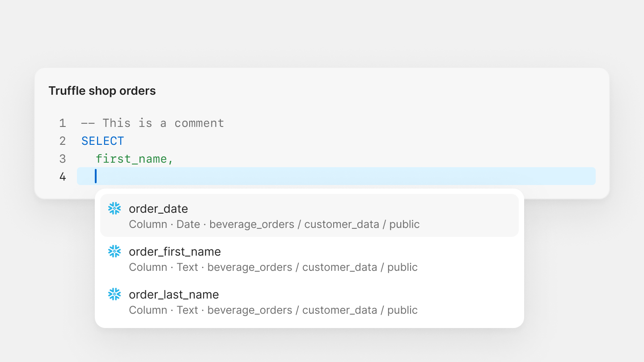Click the SELECT keyword in the editor
The image size is (644, 362).
click(x=102, y=141)
